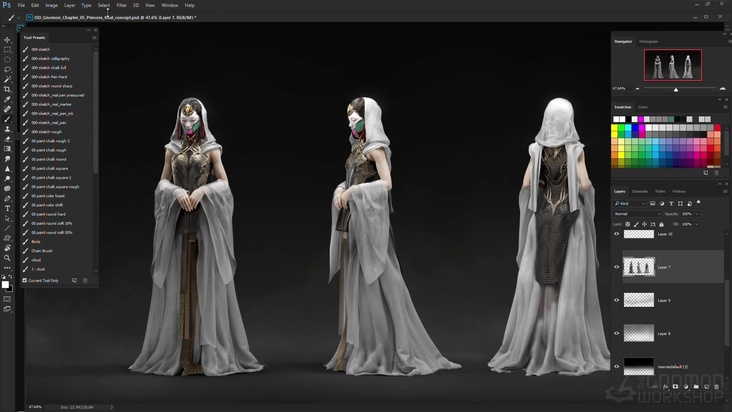Delete tool preset trash icon
The width and height of the screenshot is (732, 412).
[x=85, y=280]
